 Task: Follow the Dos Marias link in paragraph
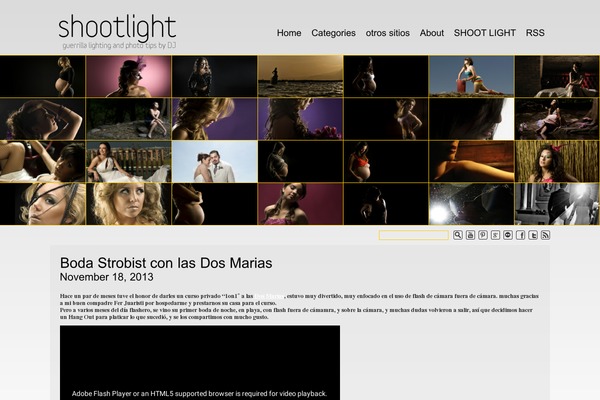[269, 296]
